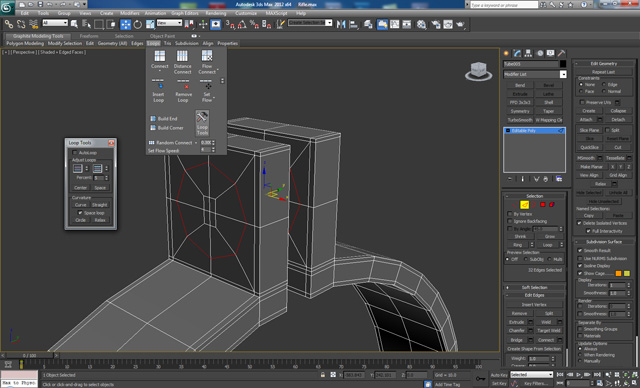Switch to the Freeform ribbon tab
Viewport: 640px width, 388px height.
coord(89,36)
